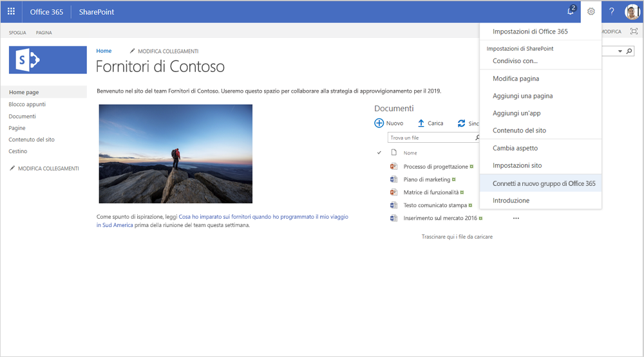Click the PowerPoint icon for Matrice di funzionalità

pos(393,192)
